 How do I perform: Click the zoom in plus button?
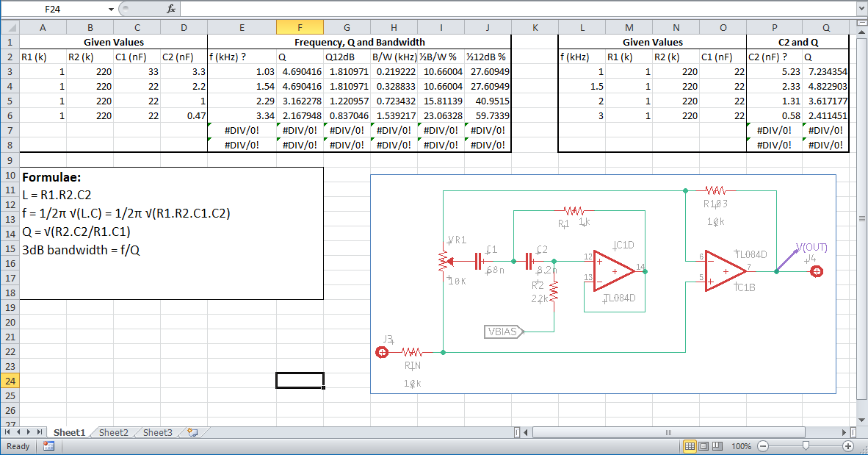847,446
